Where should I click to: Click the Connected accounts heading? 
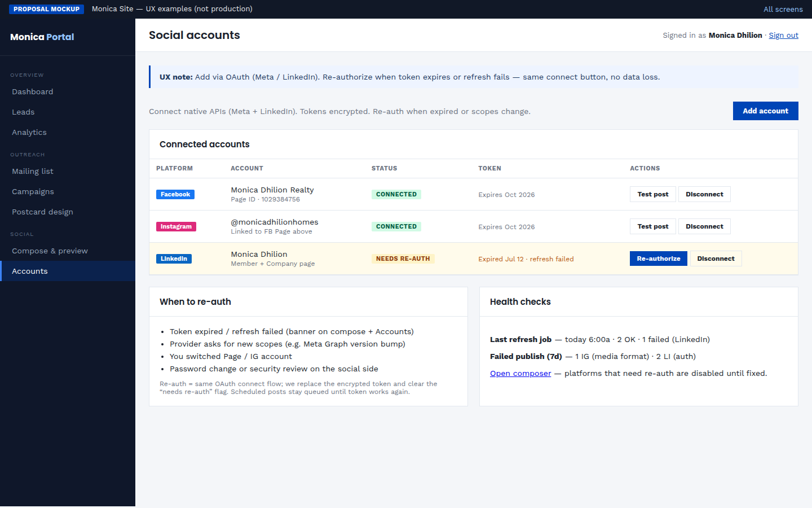point(204,144)
